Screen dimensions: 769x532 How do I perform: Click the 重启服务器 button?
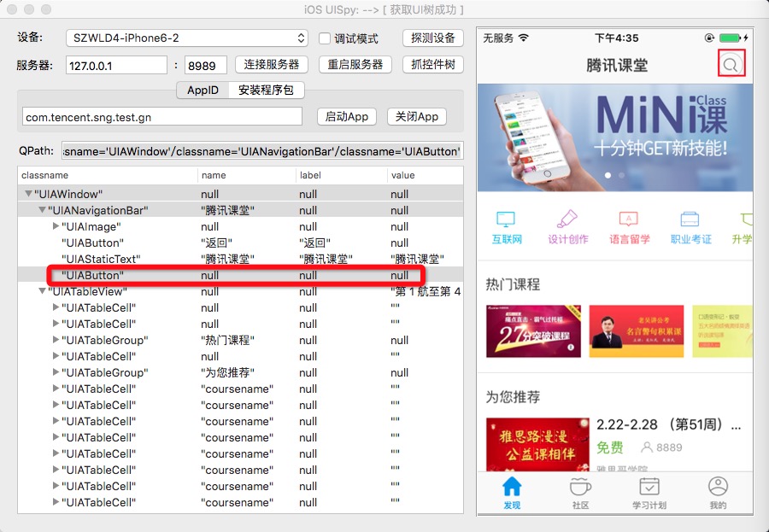355,65
